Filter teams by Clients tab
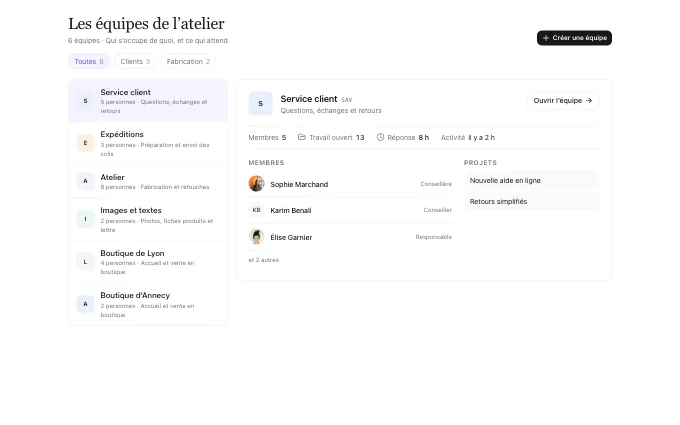This screenshot has width=680, height=425. [x=135, y=62]
